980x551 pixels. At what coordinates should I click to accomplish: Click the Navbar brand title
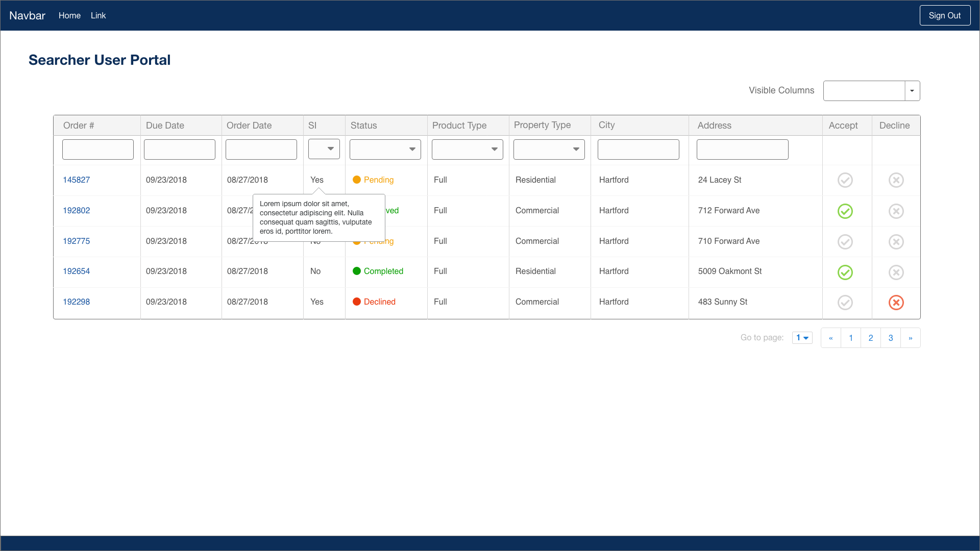click(27, 15)
